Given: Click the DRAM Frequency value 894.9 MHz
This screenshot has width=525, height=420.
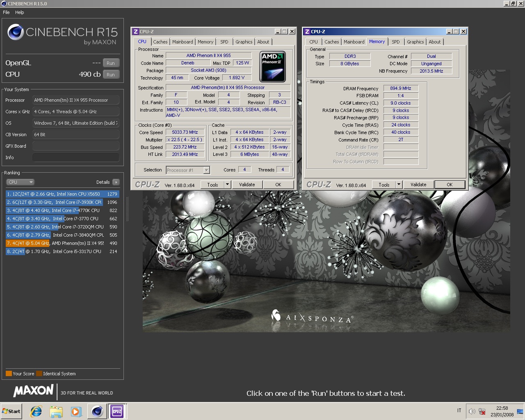Looking at the screenshot, I should point(401,88).
